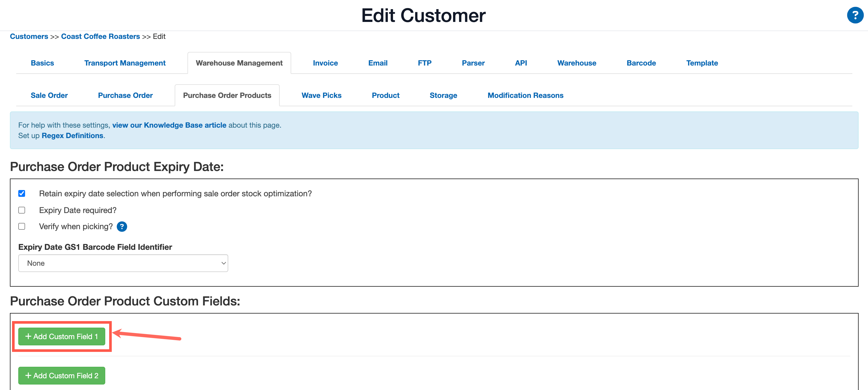
Task: Open the Purchase Order Products tab
Action: pyautogui.click(x=227, y=95)
